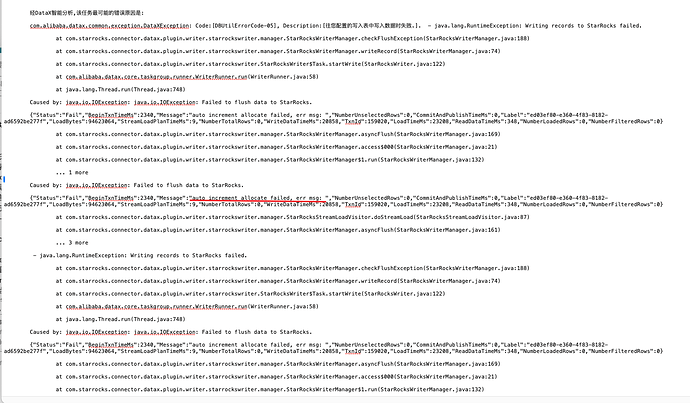
Task: Click the first checkFlushException StarRocksWriterManager.java:188 line
Action: click(x=293, y=39)
